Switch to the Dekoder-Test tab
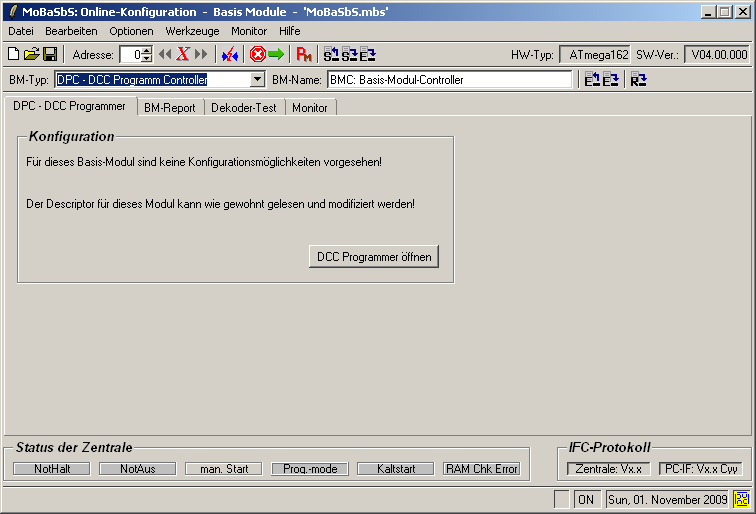Image resolution: width=756 pixels, height=514 pixels. coord(243,107)
